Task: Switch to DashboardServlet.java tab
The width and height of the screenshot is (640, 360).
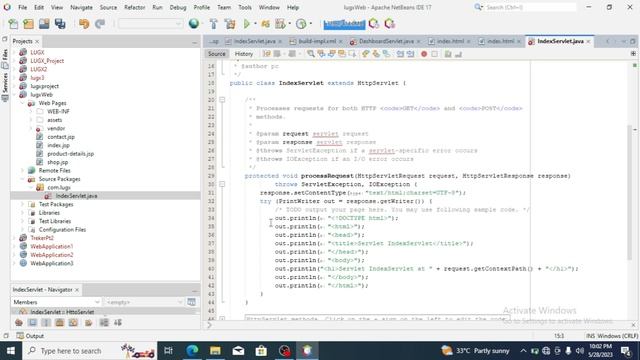Action: (x=386, y=41)
